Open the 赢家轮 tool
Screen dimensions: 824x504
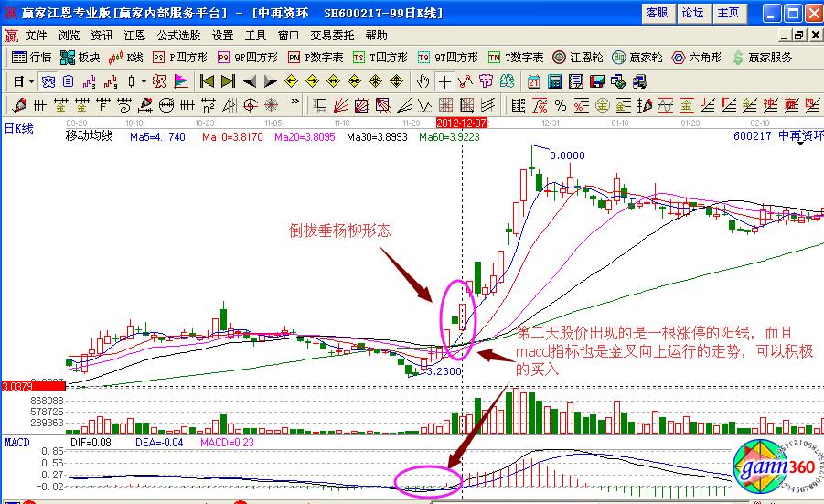coord(636,58)
